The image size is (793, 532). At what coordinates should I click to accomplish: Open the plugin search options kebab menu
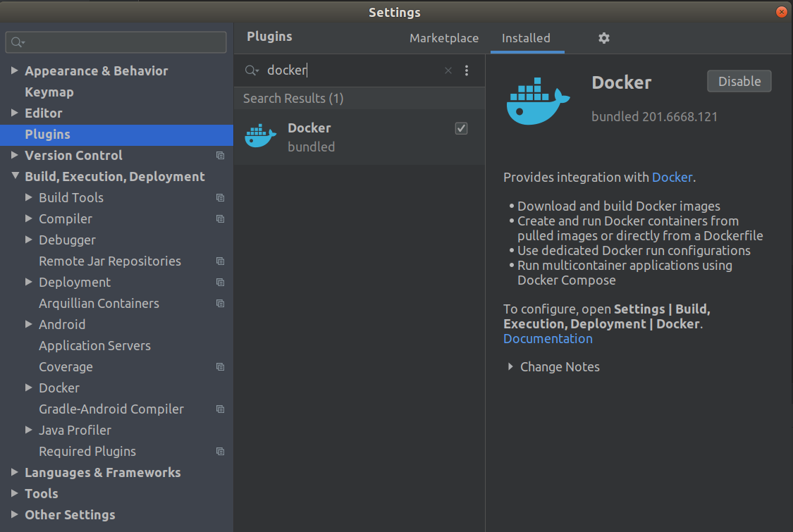(467, 70)
